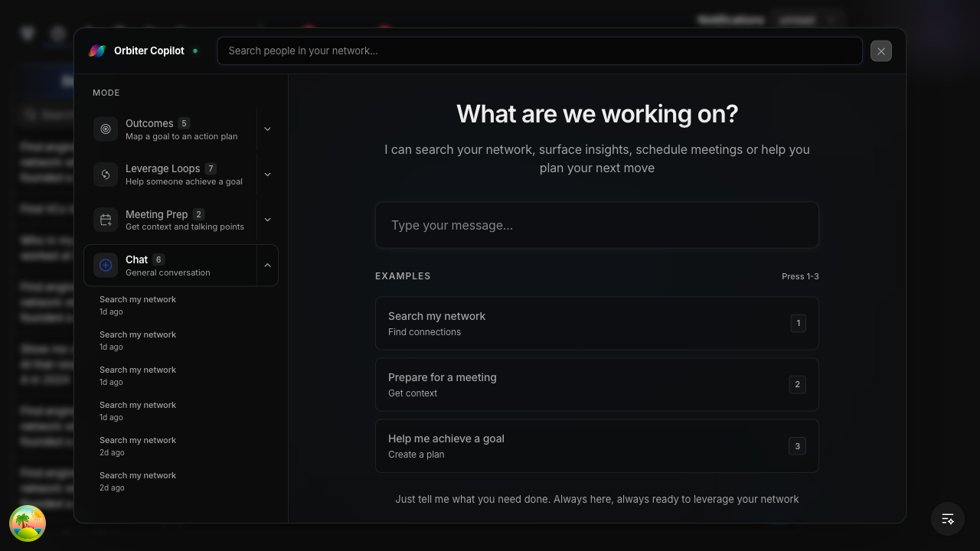This screenshot has width=980, height=551.
Task: Open the palm tree avatar icon
Action: (x=28, y=523)
